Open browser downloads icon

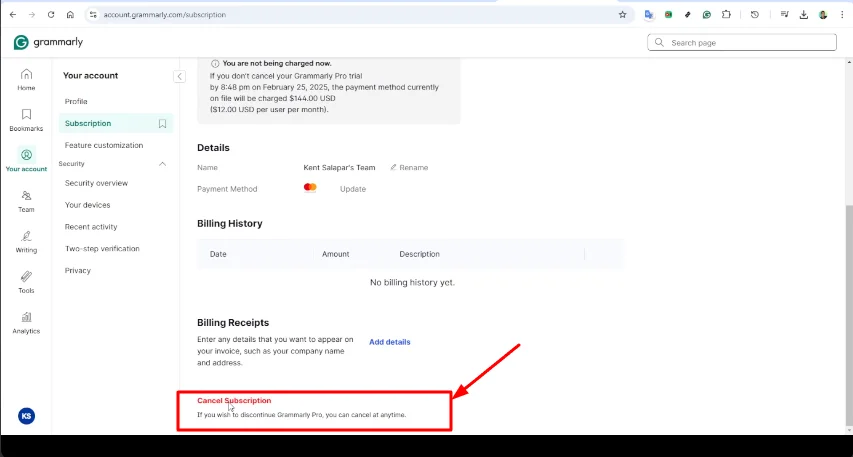(803, 15)
